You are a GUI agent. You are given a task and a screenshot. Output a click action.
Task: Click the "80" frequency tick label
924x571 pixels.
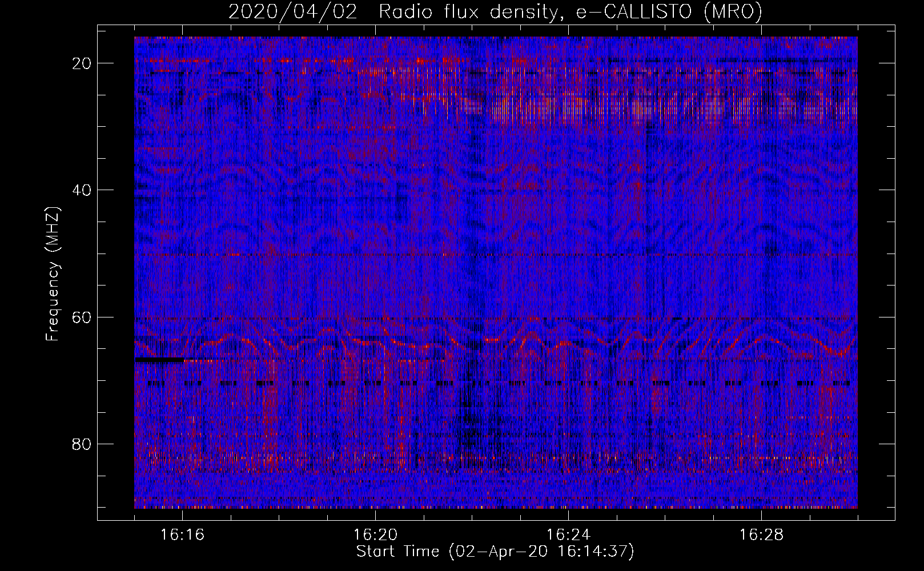point(82,444)
